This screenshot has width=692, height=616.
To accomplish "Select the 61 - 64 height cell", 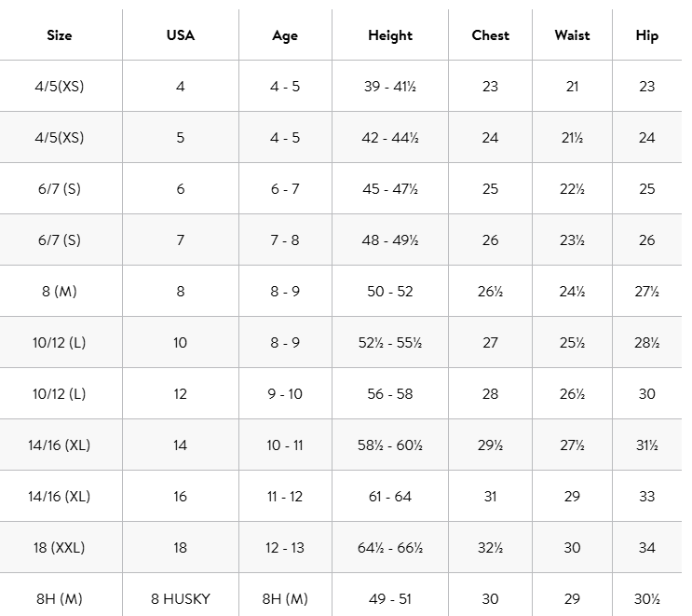I will coord(389,497).
